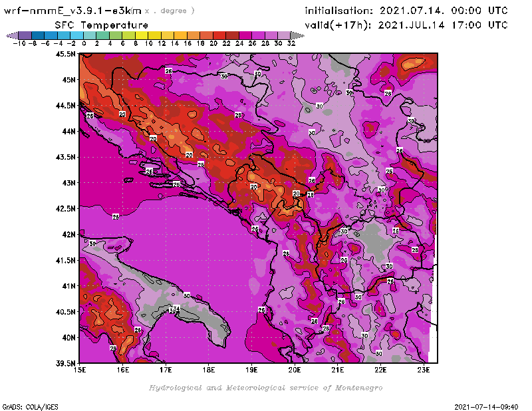The height and width of the screenshot is (411, 532).
Task: Pick the magenta swatch between 24 and 26
Action: [245, 36]
